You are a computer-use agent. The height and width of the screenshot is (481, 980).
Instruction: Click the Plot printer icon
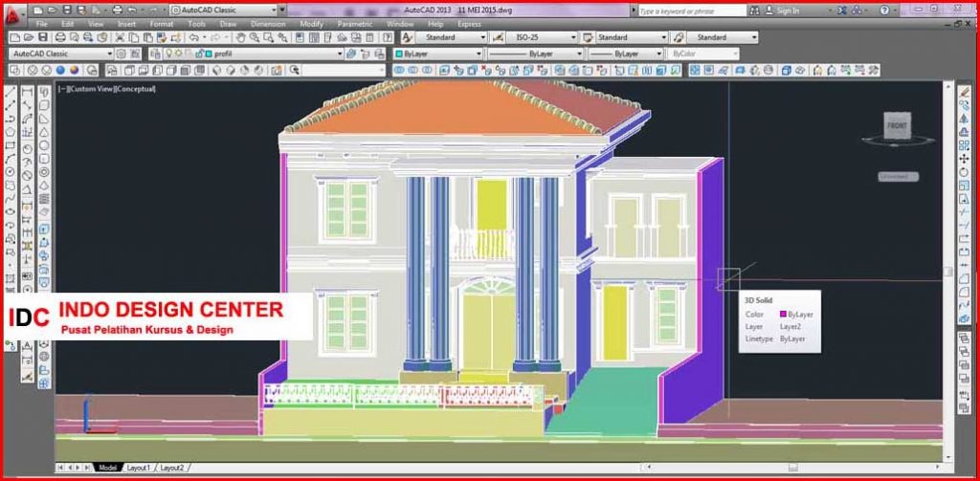(x=60, y=37)
